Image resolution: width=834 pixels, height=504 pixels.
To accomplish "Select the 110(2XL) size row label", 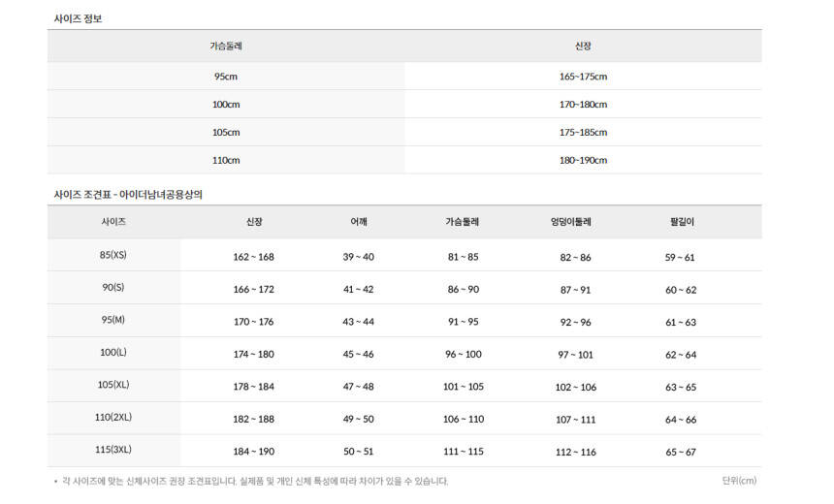I will 113,418.
